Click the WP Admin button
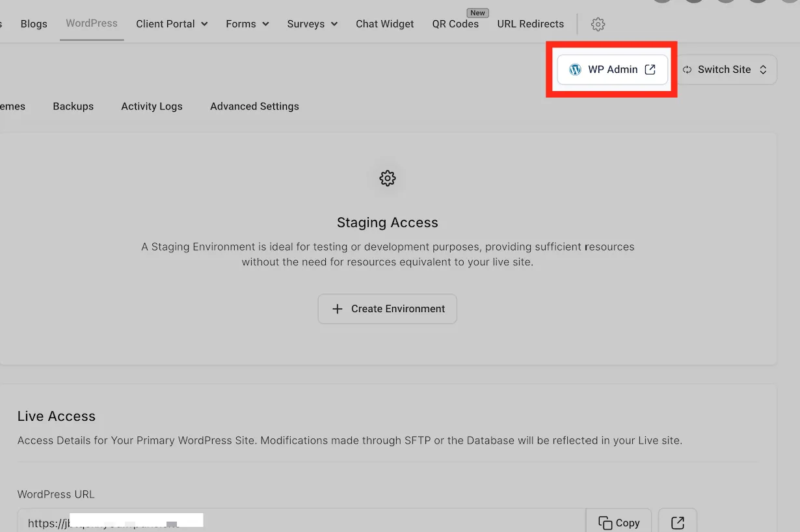 613,70
